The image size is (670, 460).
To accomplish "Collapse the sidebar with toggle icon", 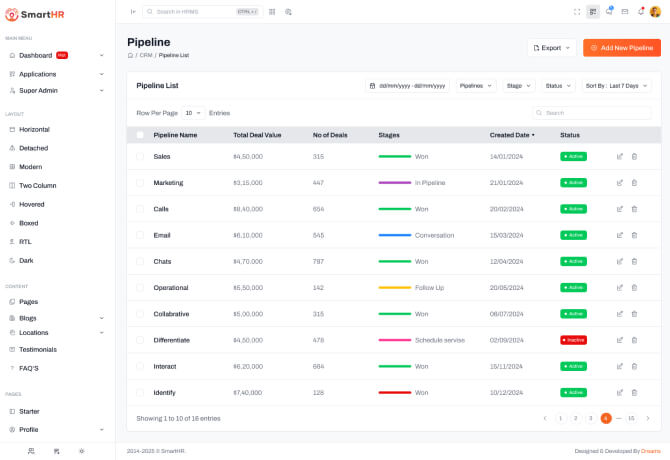I will [133, 12].
